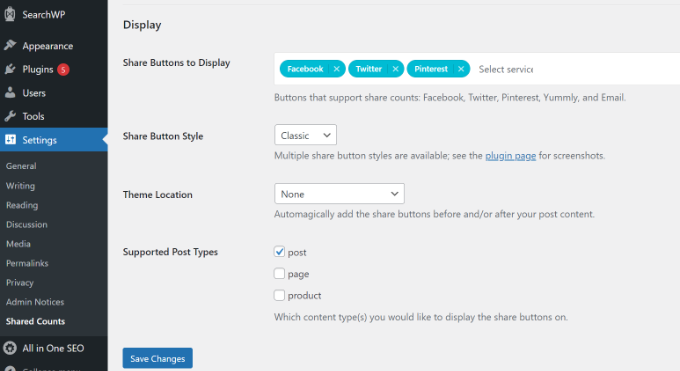Image resolution: width=680 pixels, height=371 pixels.
Task: Enable the product post-type checkbox
Action: (x=279, y=295)
